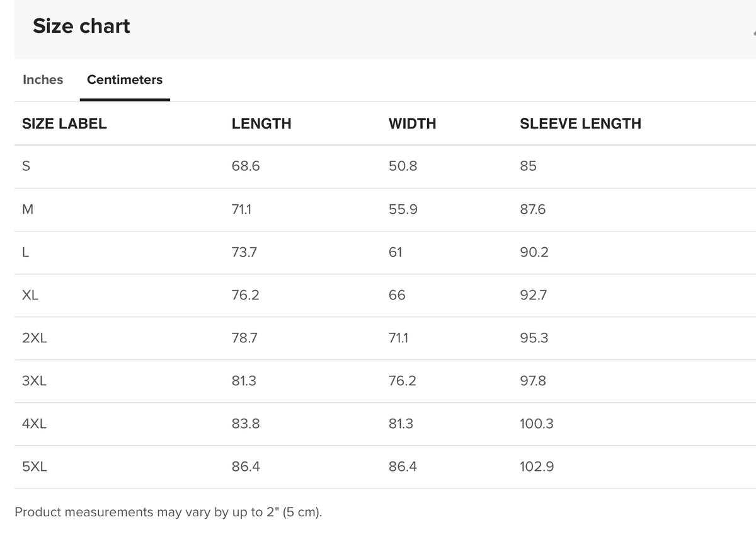The height and width of the screenshot is (551, 756).
Task: Click the 55.9 width value for M
Action: click(403, 209)
